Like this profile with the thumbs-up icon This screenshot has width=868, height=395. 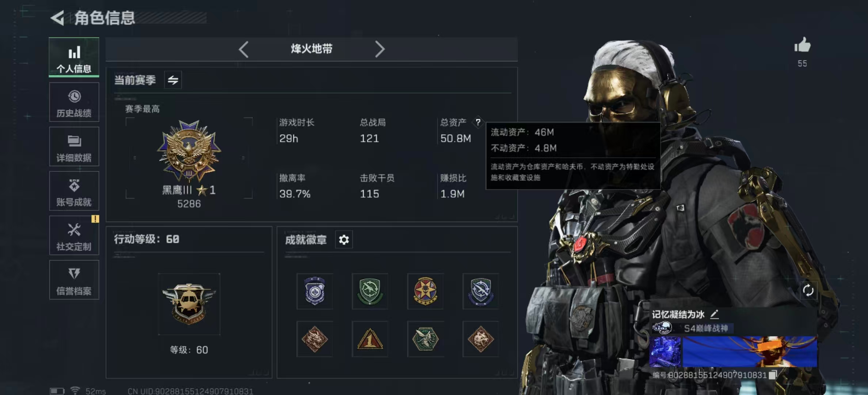(802, 45)
